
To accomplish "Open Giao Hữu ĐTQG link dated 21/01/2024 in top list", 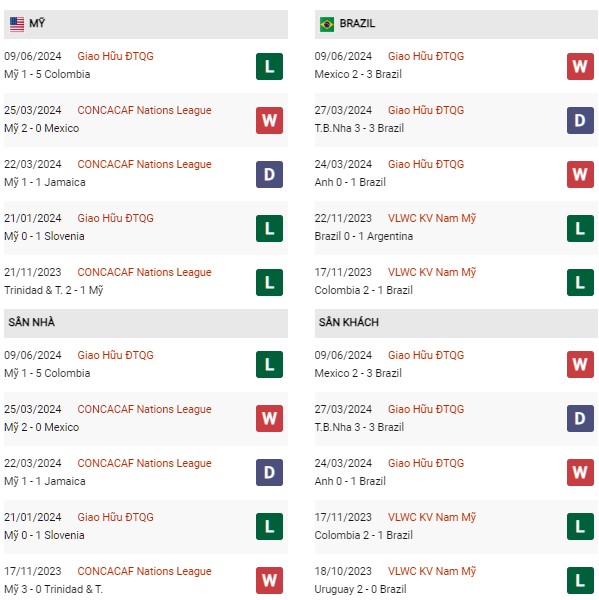I will coord(115,218).
